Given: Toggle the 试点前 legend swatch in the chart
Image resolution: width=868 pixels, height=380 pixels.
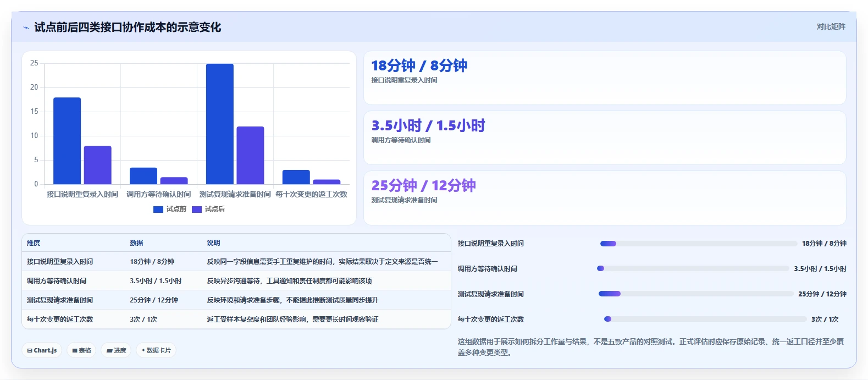Looking at the screenshot, I should pyautogui.click(x=158, y=209).
